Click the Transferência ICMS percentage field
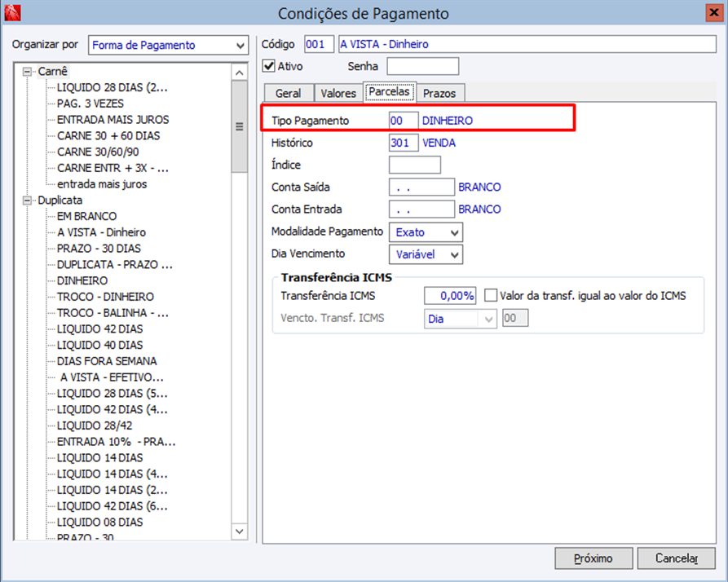Screen dimensions: 728x582 [450, 296]
